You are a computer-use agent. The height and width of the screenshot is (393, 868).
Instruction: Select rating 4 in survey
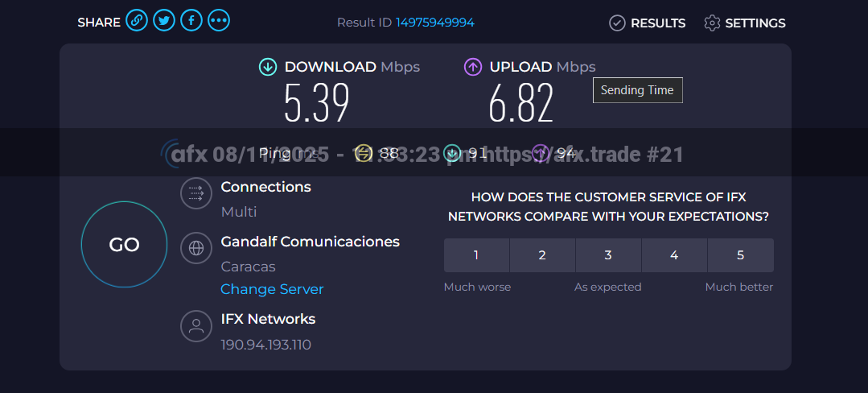(x=674, y=255)
